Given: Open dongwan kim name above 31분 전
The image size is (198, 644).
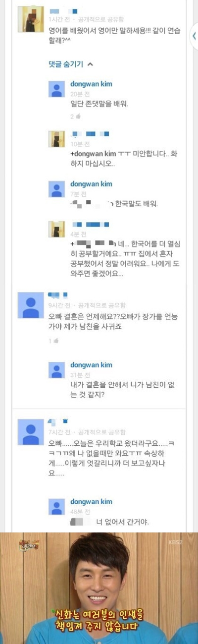Looking at the screenshot, I should [91, 365].
